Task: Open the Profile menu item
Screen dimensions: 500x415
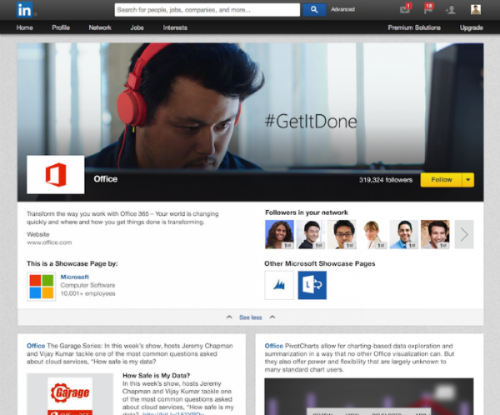Action: [61, 28]
